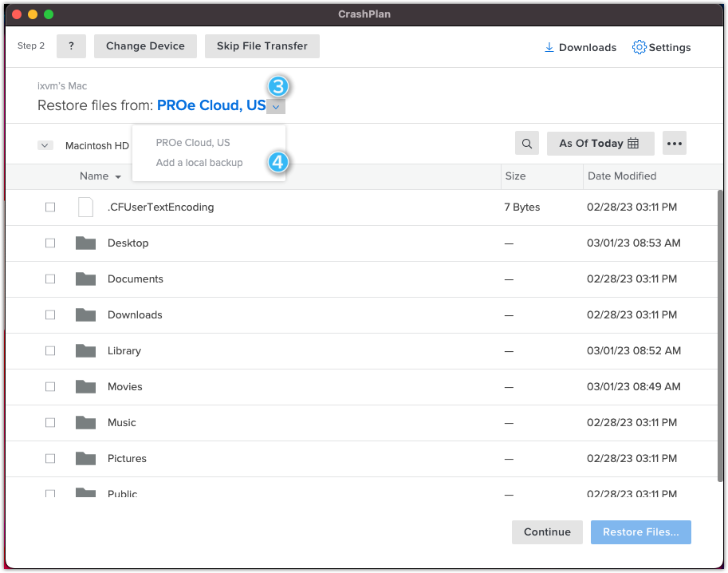The width and height of the screenshot is (728, 573).
Task: Open Settings via the gear icon
Action: pyautogui.click(x=639, y=47)
